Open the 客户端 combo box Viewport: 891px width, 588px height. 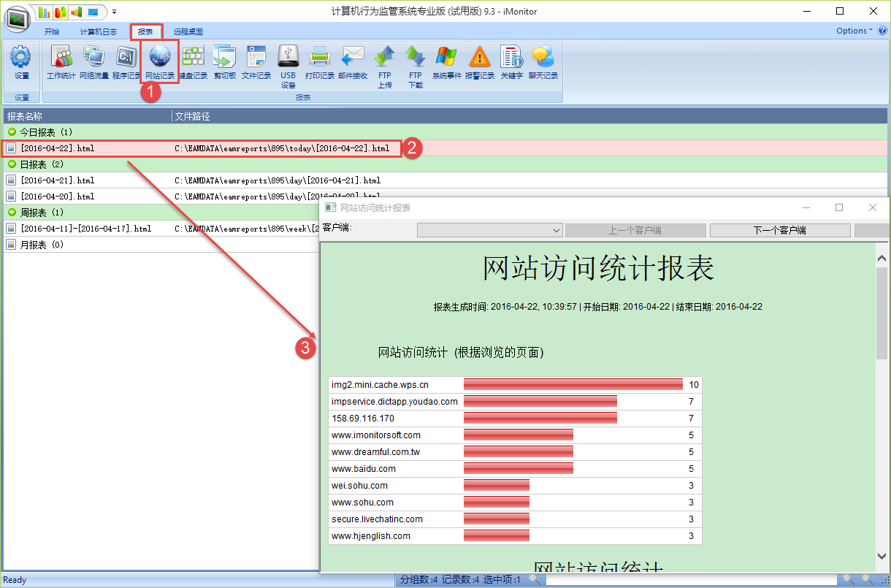[489, 230]
